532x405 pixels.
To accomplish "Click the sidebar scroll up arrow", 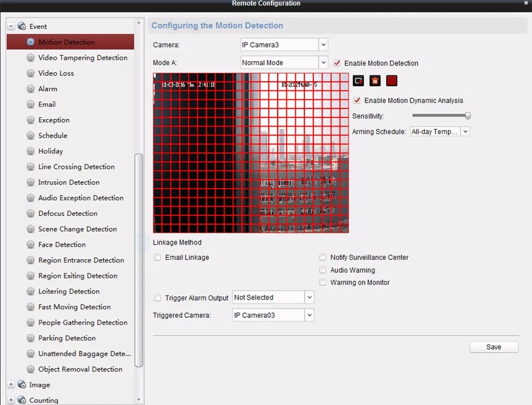I will tap(138, 23).
